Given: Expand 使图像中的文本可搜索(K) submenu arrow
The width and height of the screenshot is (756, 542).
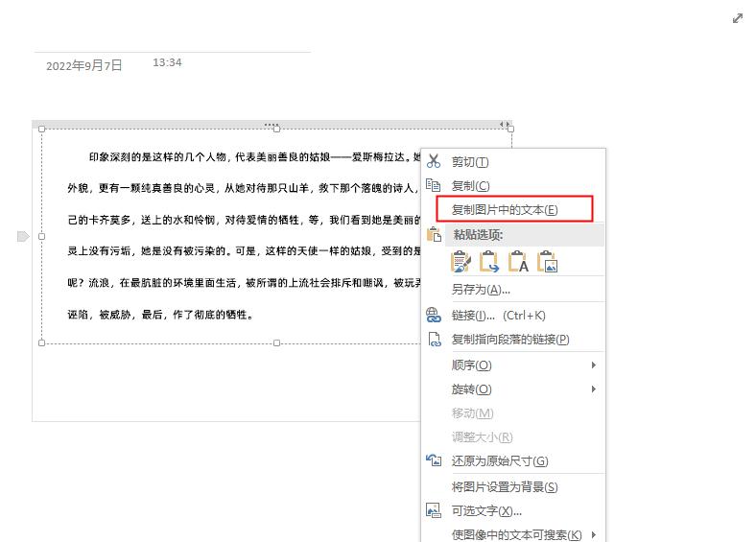Looking at the screenshot, I should (594, 534).
